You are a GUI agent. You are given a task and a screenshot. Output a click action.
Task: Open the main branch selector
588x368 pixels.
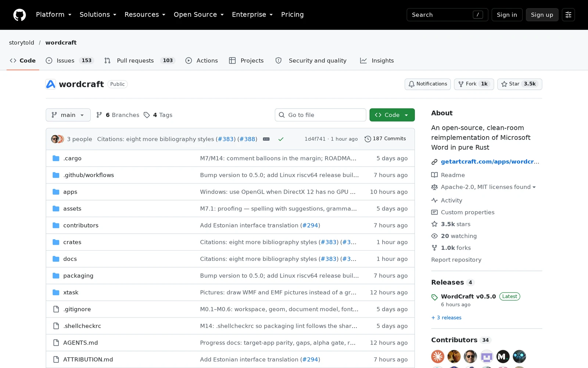[68, 115]
